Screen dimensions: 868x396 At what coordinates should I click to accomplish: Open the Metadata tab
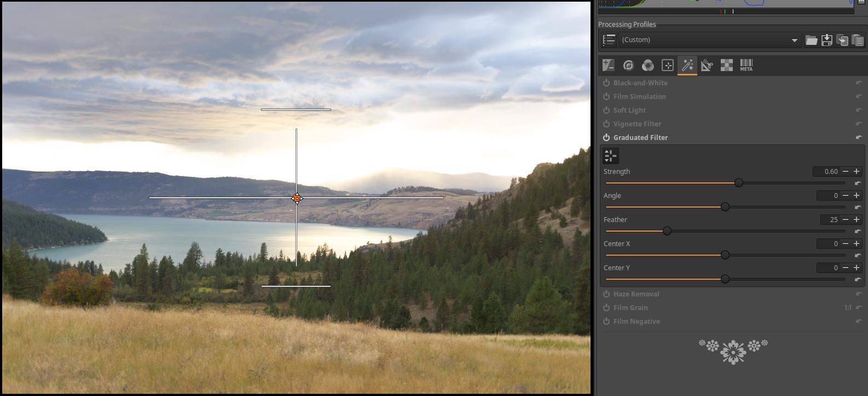(746, 66)
